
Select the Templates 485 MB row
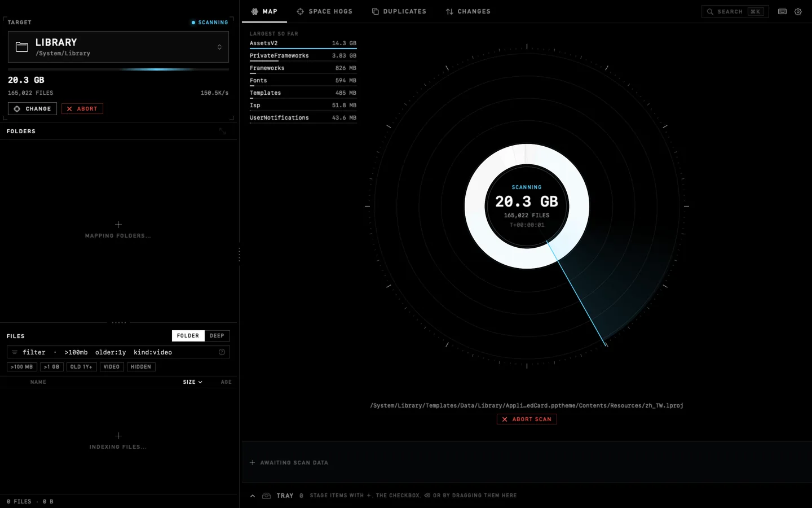[303, 93]
